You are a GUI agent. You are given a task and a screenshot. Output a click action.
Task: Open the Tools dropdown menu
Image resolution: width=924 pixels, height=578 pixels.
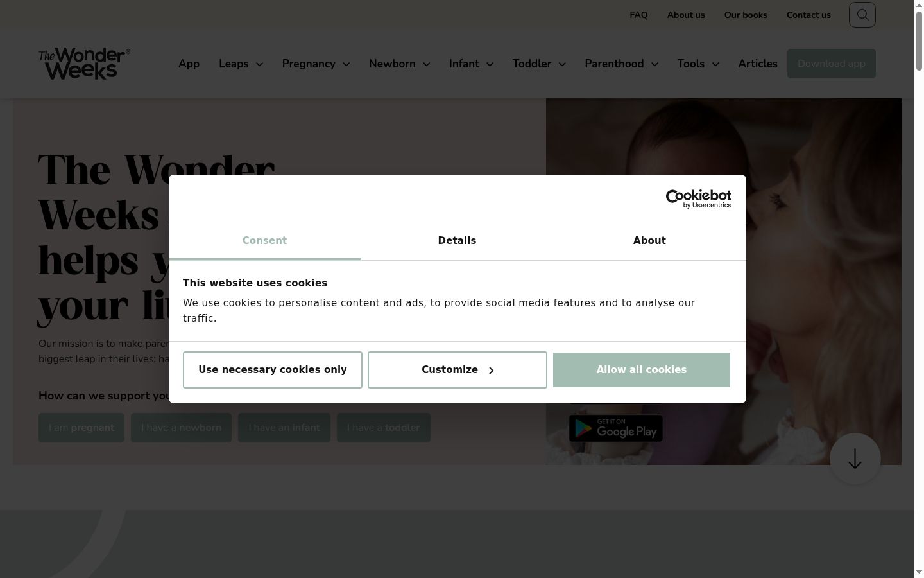[698, 64]
